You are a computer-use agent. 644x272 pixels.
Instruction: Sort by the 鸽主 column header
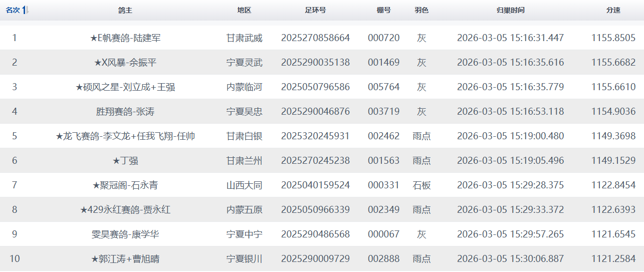[x=125, y=11]
